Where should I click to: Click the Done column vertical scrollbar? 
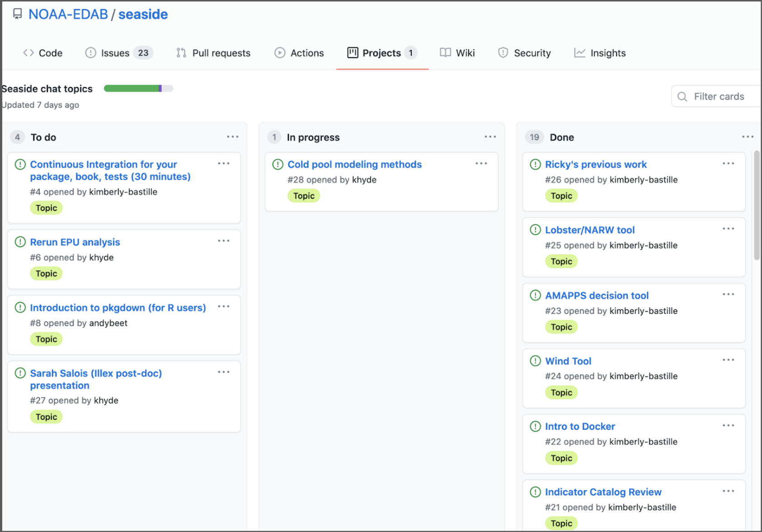point(757,205)
